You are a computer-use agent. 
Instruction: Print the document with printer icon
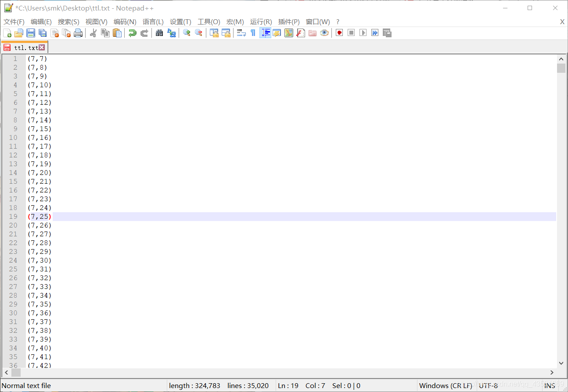(78, 33)
